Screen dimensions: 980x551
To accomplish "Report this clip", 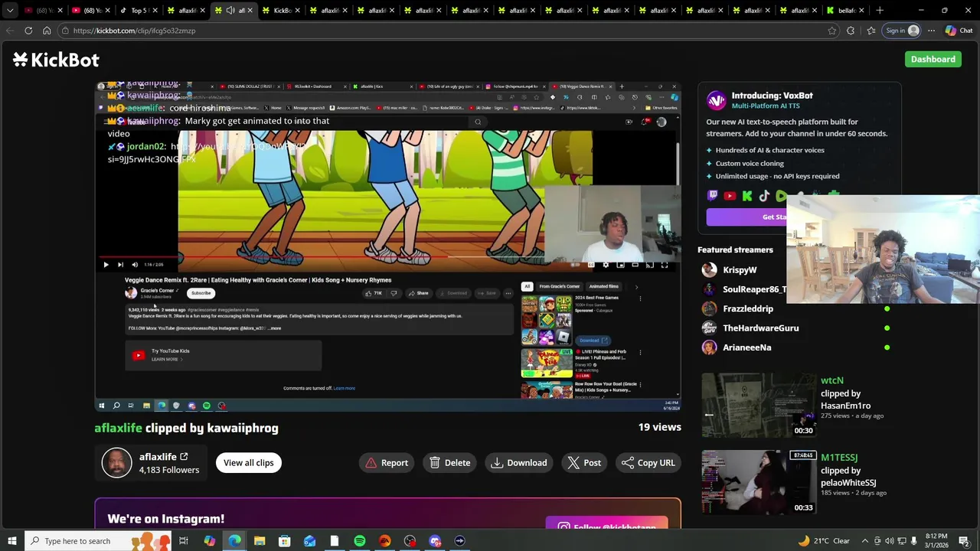I will 387,462.
